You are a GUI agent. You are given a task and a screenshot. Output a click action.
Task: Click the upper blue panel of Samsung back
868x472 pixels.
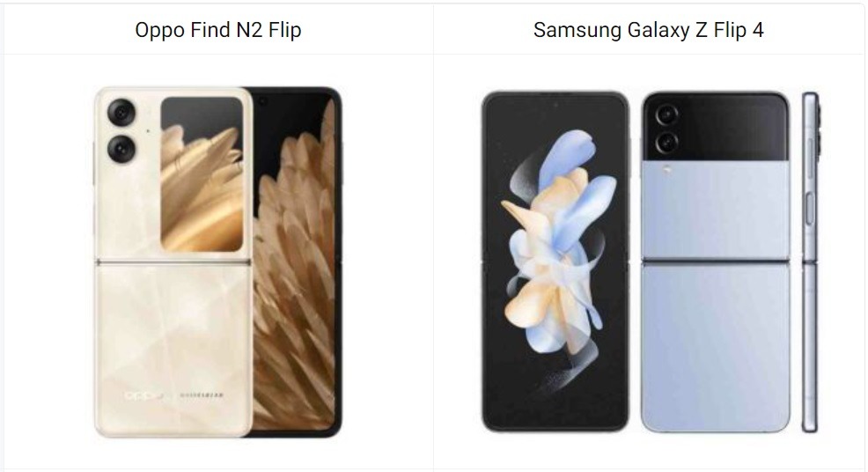click(716, 210)
